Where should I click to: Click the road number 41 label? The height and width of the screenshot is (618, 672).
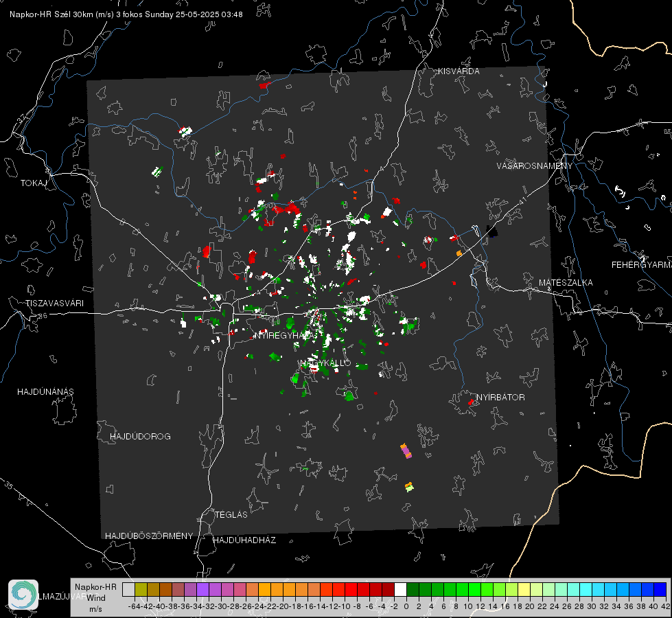coord(522,201)
